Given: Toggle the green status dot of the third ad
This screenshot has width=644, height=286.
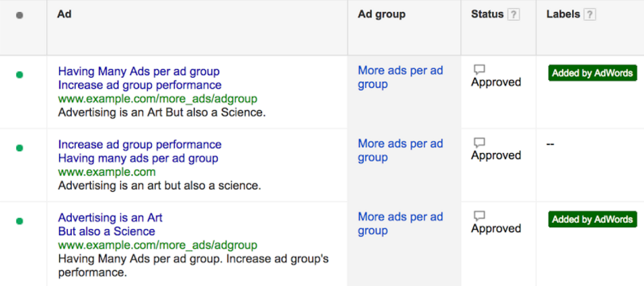Looking at the screenshot, I should (19, 221).
